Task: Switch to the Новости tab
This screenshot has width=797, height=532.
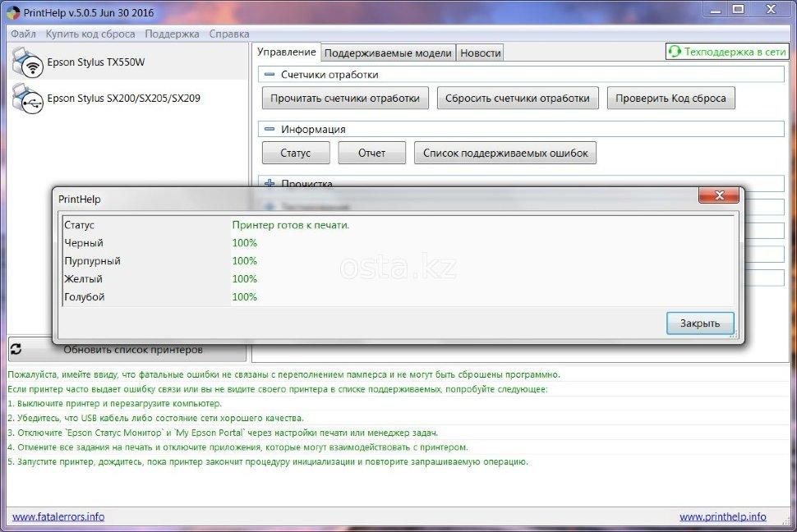Action: coord(480,53)
